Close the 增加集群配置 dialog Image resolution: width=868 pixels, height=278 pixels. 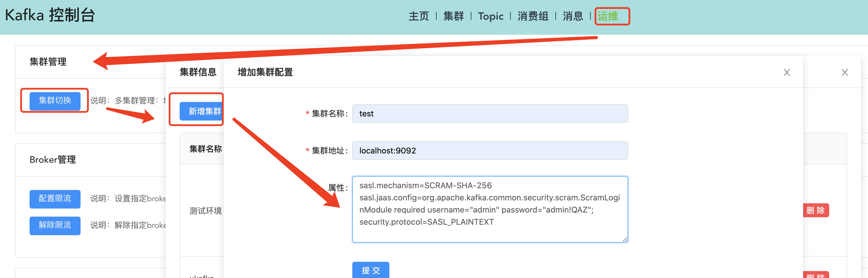click(x=787, y=72)
